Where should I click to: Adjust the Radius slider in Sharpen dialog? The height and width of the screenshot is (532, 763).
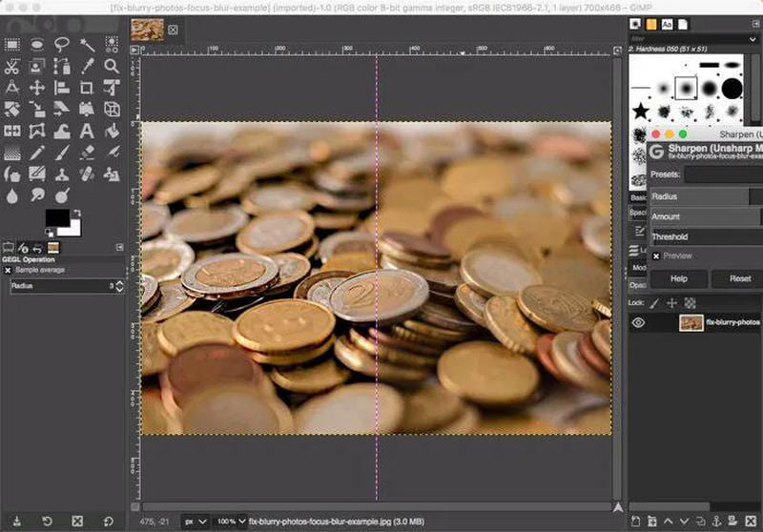[x=707, y=196]
